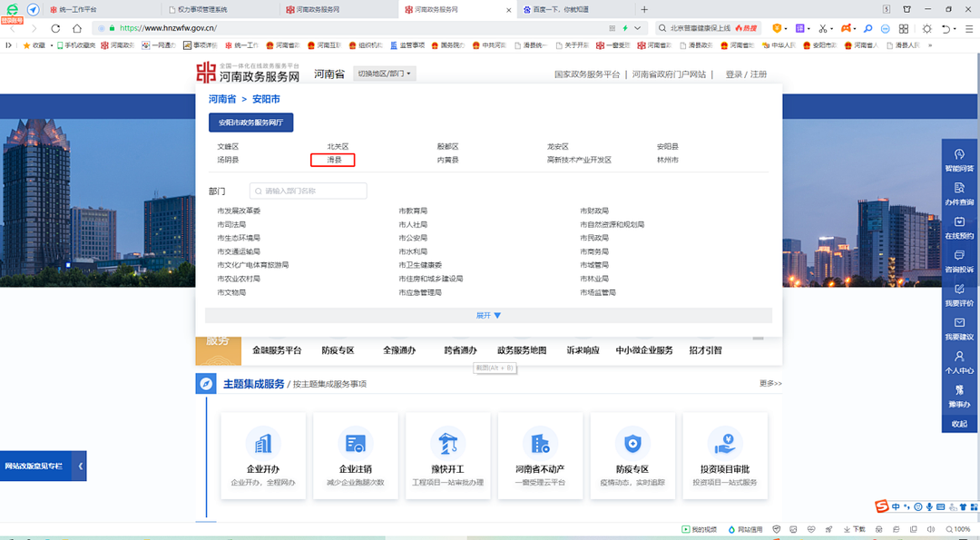980x540 pixels.
Task: Open 办件查询 from the right sidebar
Action: tap(959, 188)
